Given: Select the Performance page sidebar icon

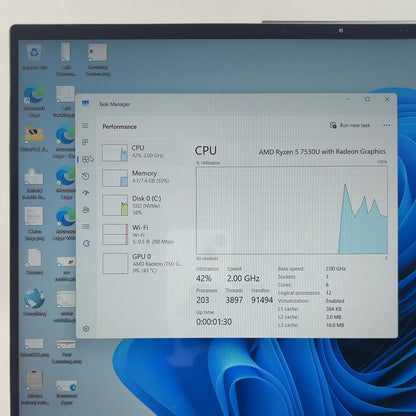Looking at the screenshot, I should coord(86,159).
